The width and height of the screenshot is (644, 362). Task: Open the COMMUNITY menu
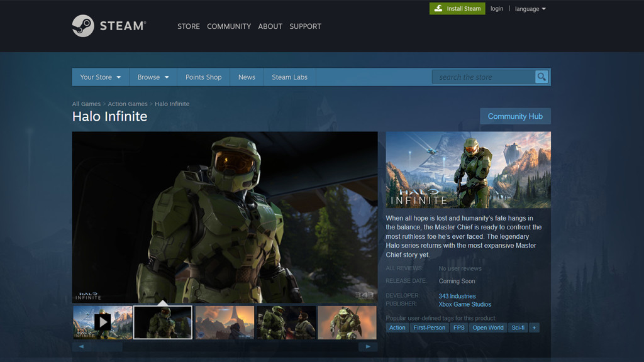(229, 26)
